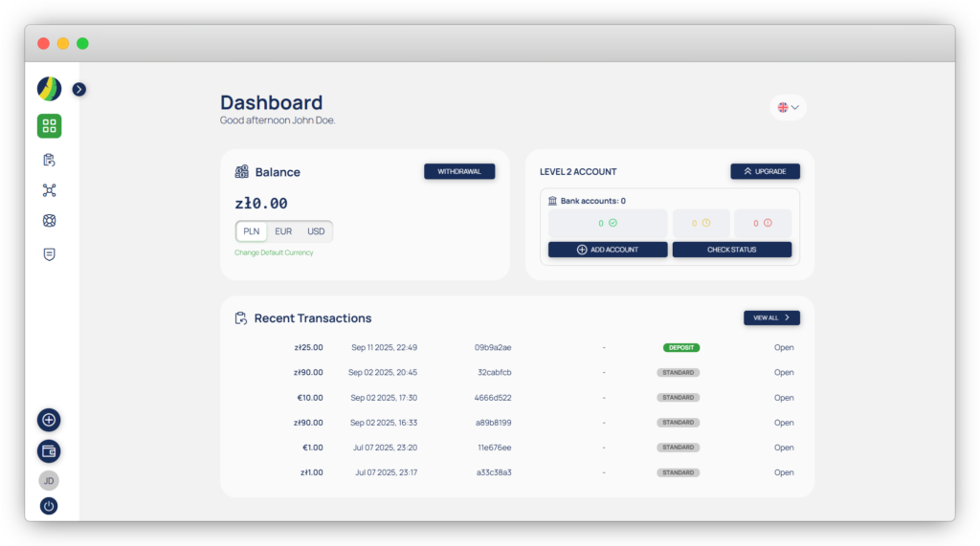The image size is (980, 546).
Task: Switch balance currency to USD
Action: pos(316,231)
